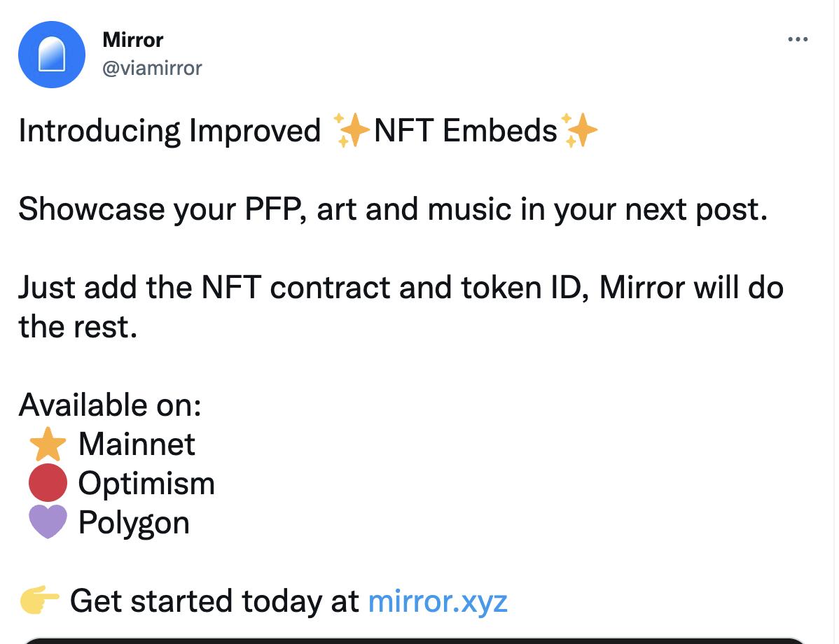Click the Mainnet list item text
This screenshot has width=839, height=644.
(137, 444)
